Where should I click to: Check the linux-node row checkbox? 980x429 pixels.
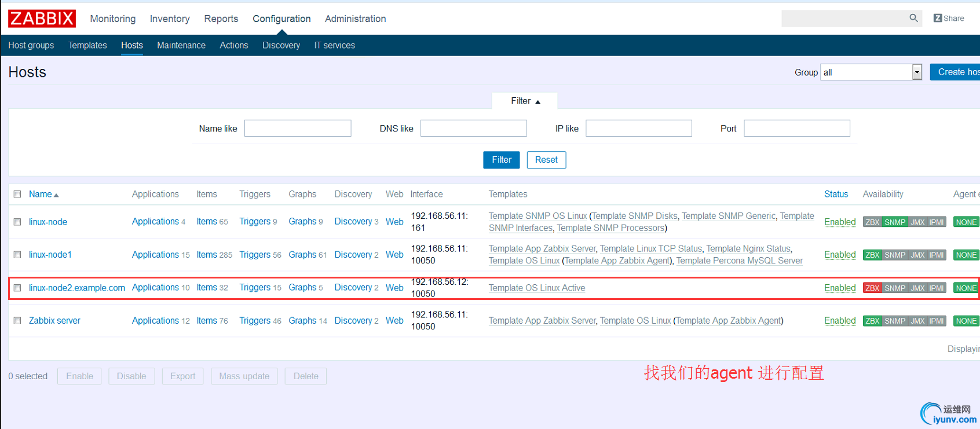pos(17,222)
